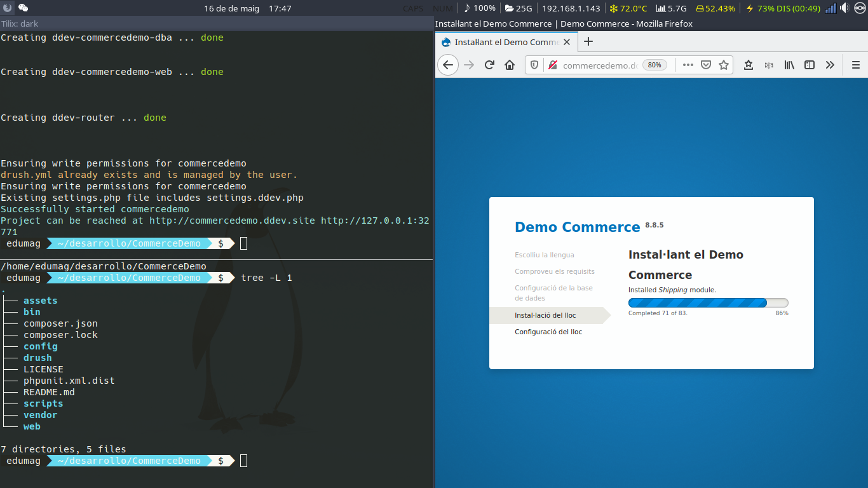Reset zoom via the 80% badge

pos(654,65)
